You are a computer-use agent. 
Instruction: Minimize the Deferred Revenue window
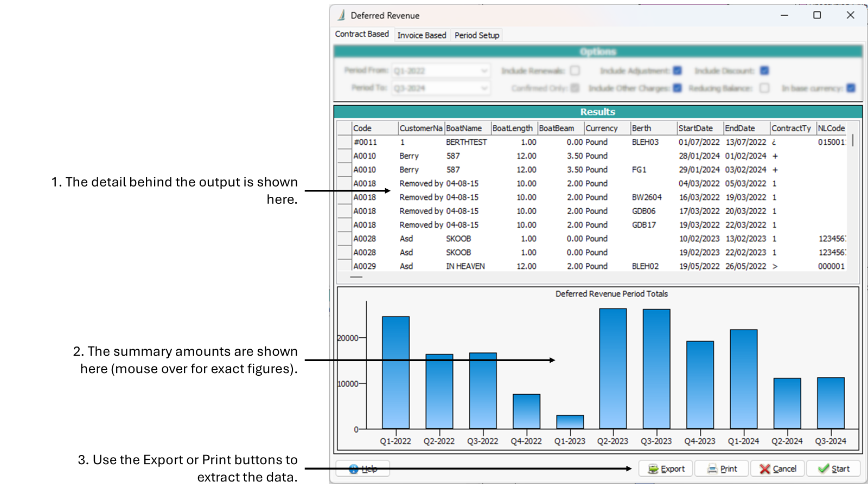coord(784,15)
